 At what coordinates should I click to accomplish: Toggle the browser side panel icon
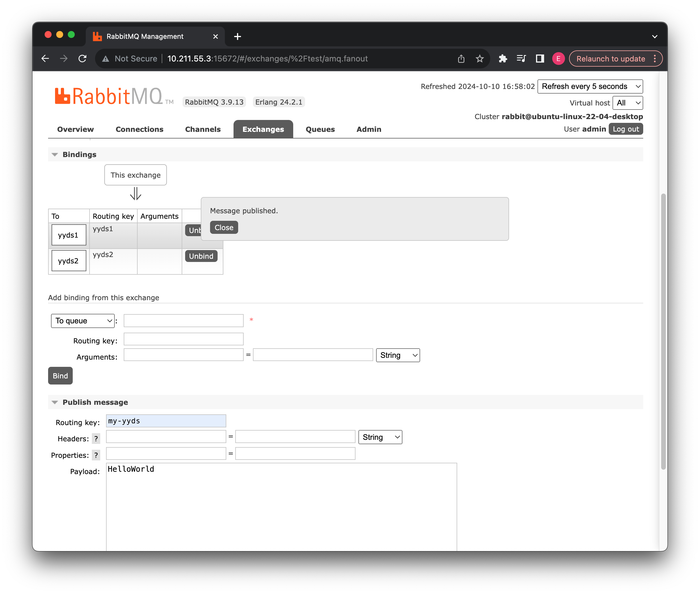(x=540, y=59)
